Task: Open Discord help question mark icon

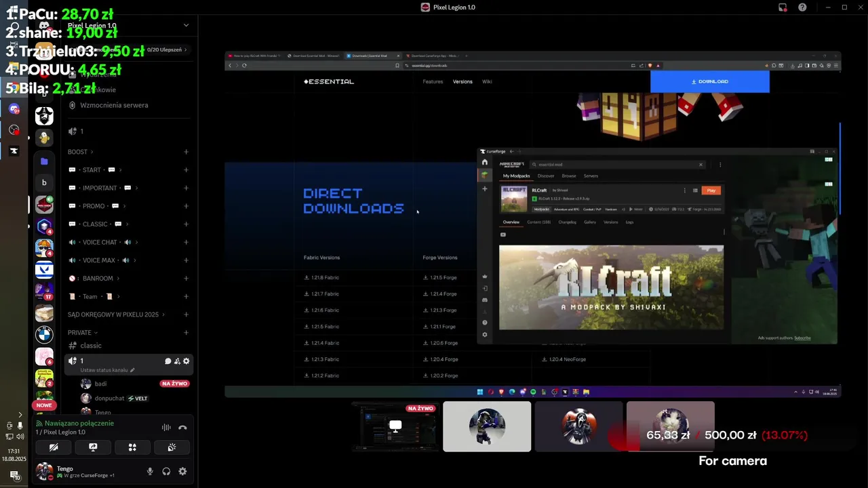Action: tap(802, 7)
